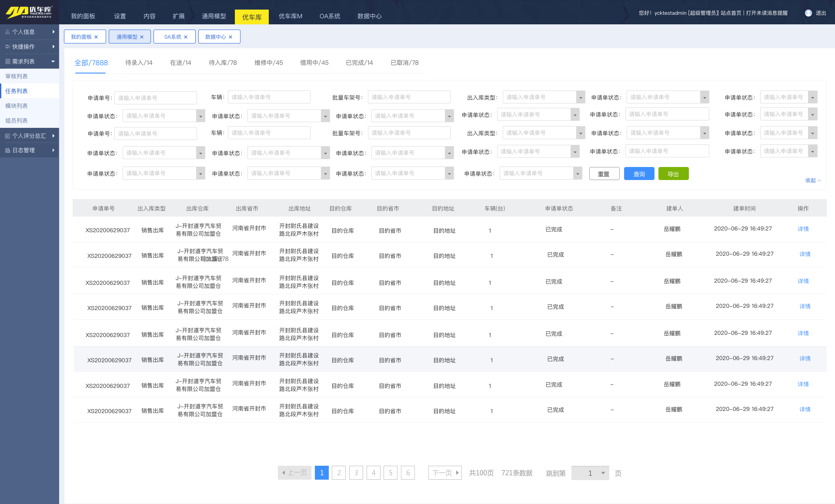Close the 数据中心 tab via its X icon
835x504 pixels.
[x=230, y=37]
